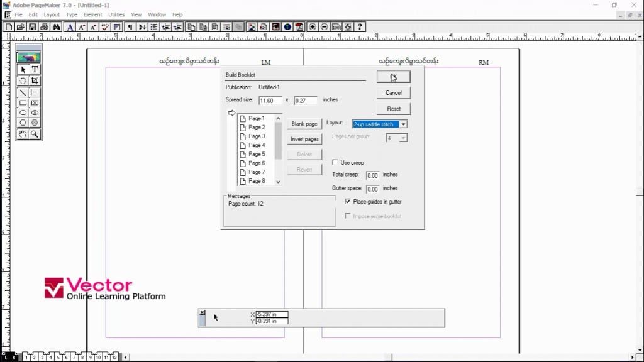Click the paragraph mark ¶ icon

pos(130,27)
